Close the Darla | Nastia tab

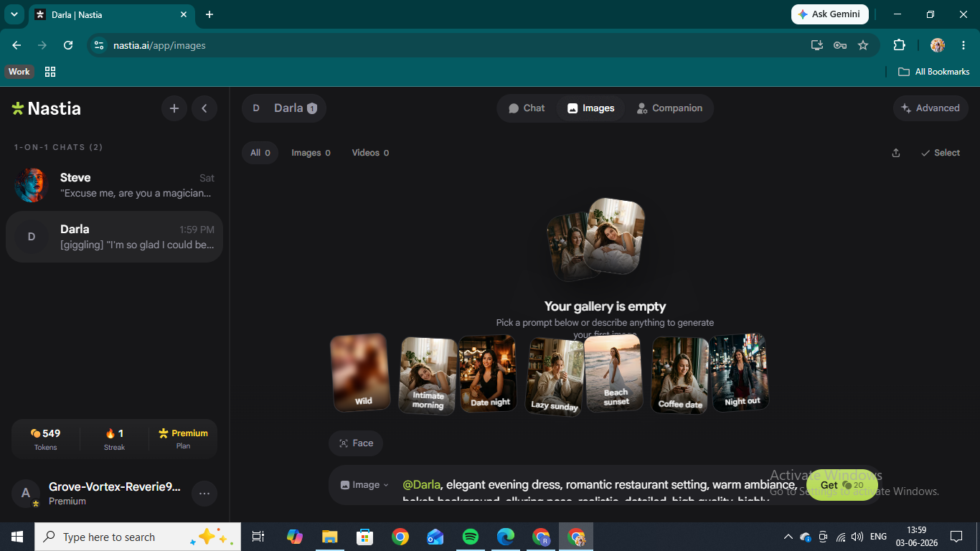(184, 14)
